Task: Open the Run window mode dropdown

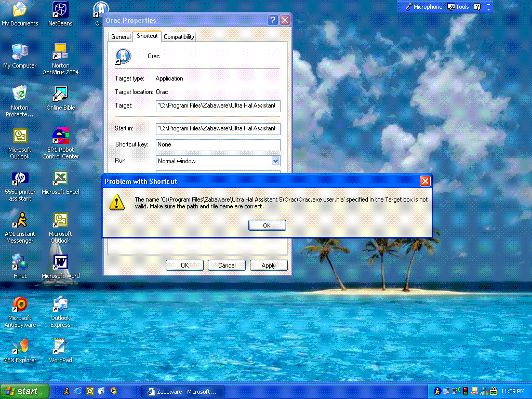Action: (x=275, y=161)
